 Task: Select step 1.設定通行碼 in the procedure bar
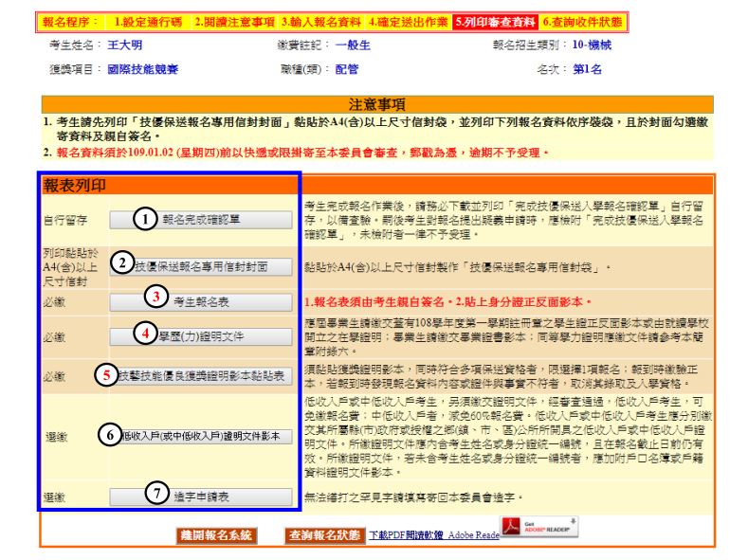(x=148, y=22)
